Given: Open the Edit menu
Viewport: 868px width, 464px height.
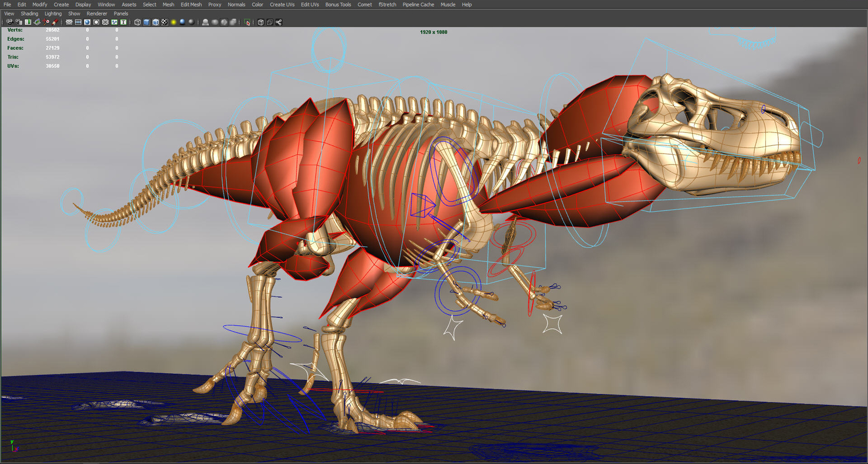Looking at the screenshot, I should click(22, 5).
